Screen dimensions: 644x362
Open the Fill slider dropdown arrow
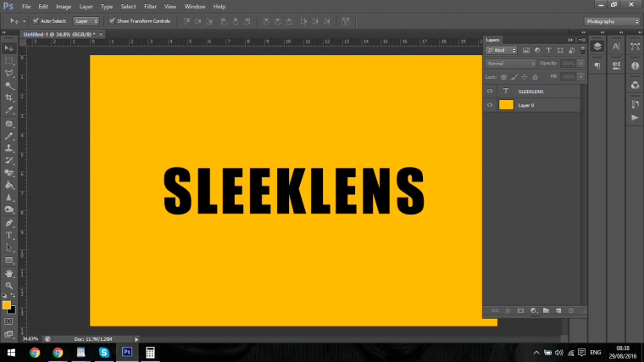[580, 77]
